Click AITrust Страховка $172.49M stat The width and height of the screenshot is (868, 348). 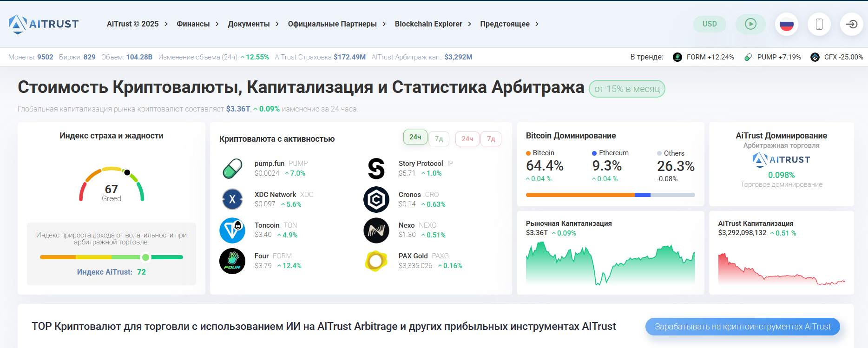click(x=320, y=57)
